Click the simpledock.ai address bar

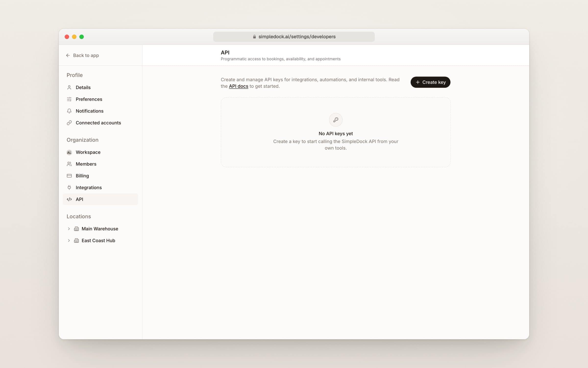tap(294, 37)
